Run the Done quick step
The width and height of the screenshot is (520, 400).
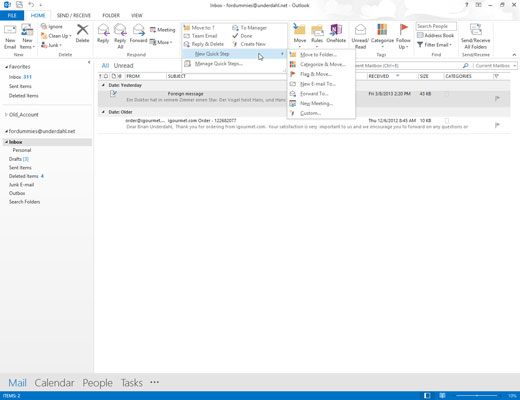[242, 36]
